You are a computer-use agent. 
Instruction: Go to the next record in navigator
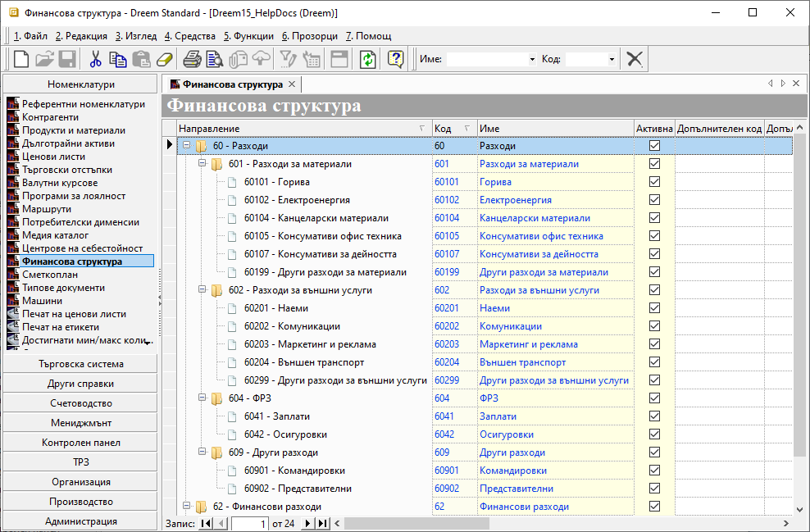308,523
